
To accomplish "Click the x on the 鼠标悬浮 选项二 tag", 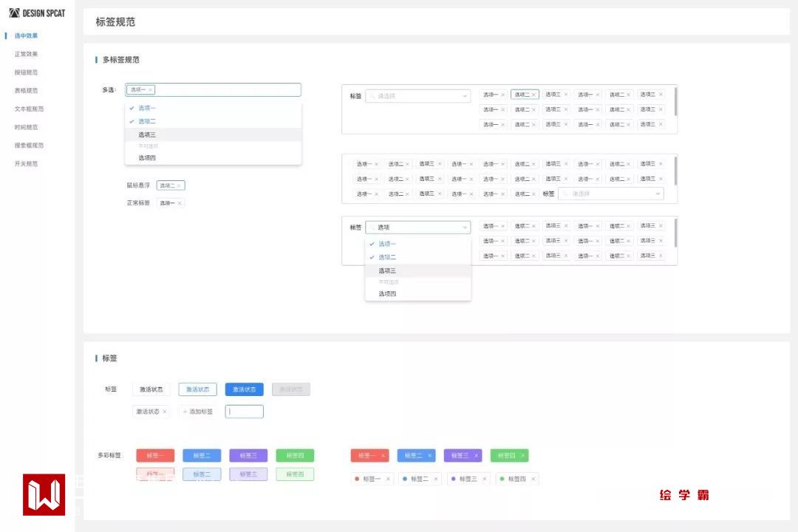I will [179, 185].
